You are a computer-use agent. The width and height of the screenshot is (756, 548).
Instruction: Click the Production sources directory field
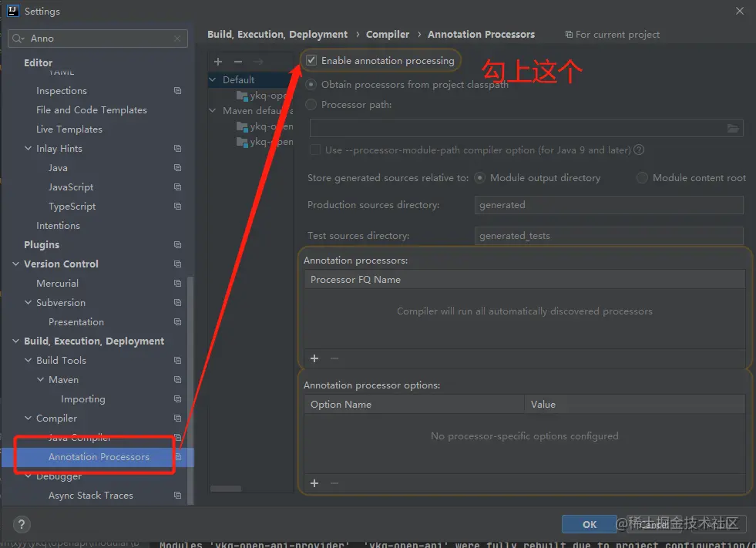point(609,205)
